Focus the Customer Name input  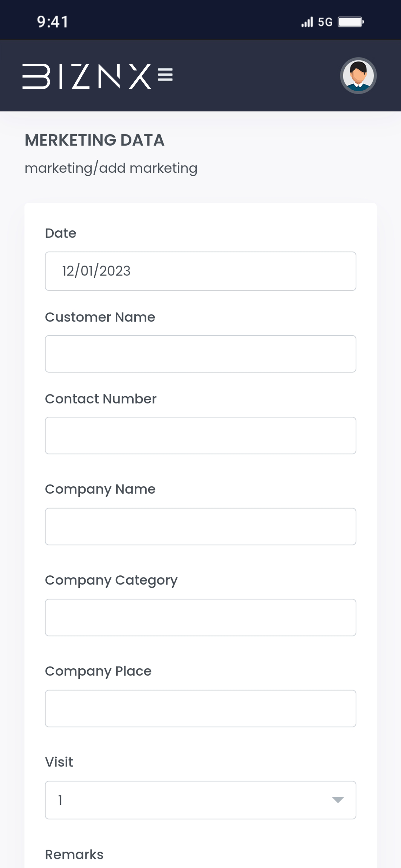point(200,354)
